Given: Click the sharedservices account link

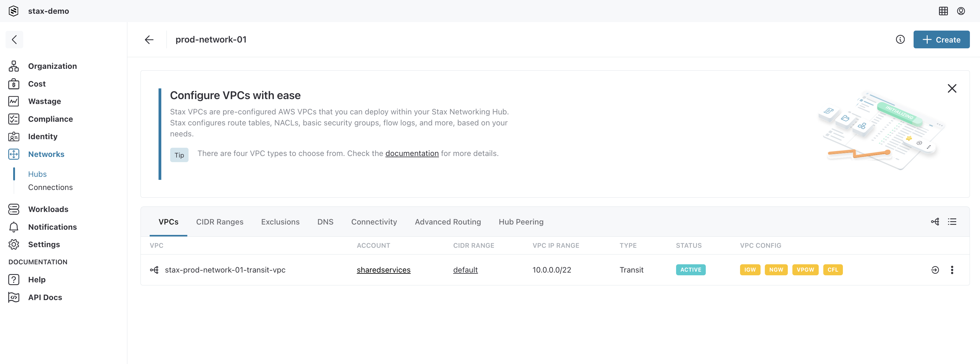Looking at the screenshot, I should (383, 270).
